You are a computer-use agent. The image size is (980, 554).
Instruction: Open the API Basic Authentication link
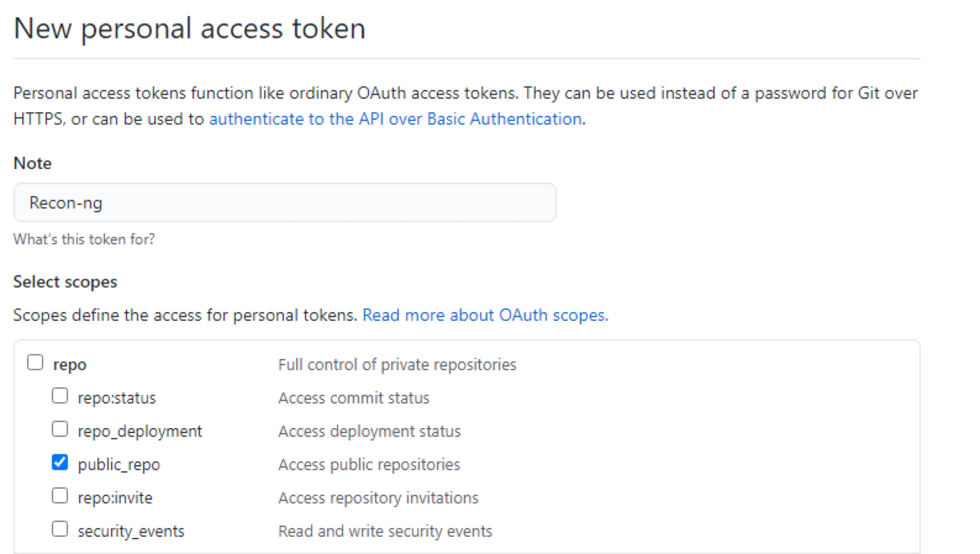click(395, 119)
